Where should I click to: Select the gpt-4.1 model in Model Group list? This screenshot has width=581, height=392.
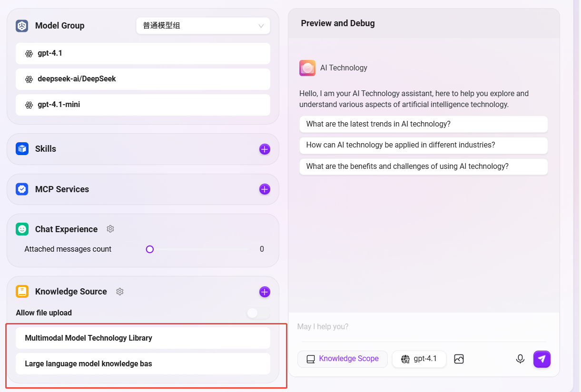[143, 54]
